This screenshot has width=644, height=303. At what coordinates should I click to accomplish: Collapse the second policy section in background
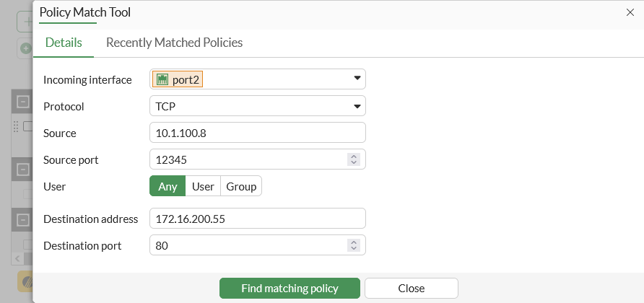pyautogui.click(x=22, y=170)
